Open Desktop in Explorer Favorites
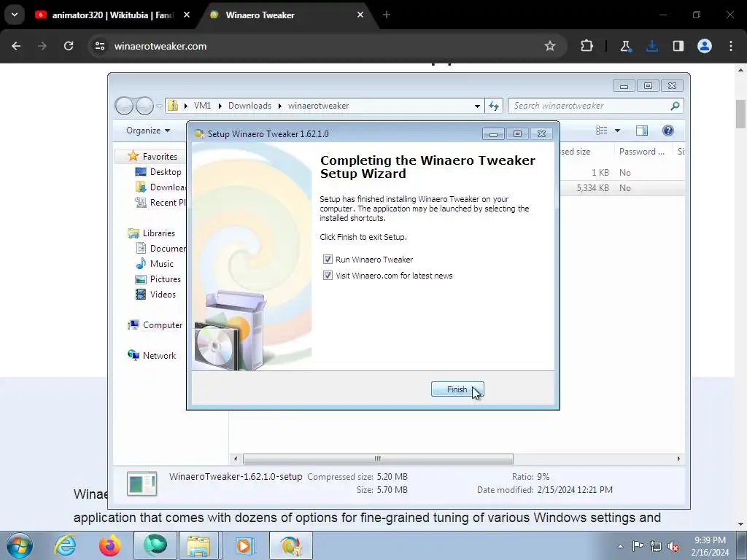 pyautogui.click(x=166, y=172)
